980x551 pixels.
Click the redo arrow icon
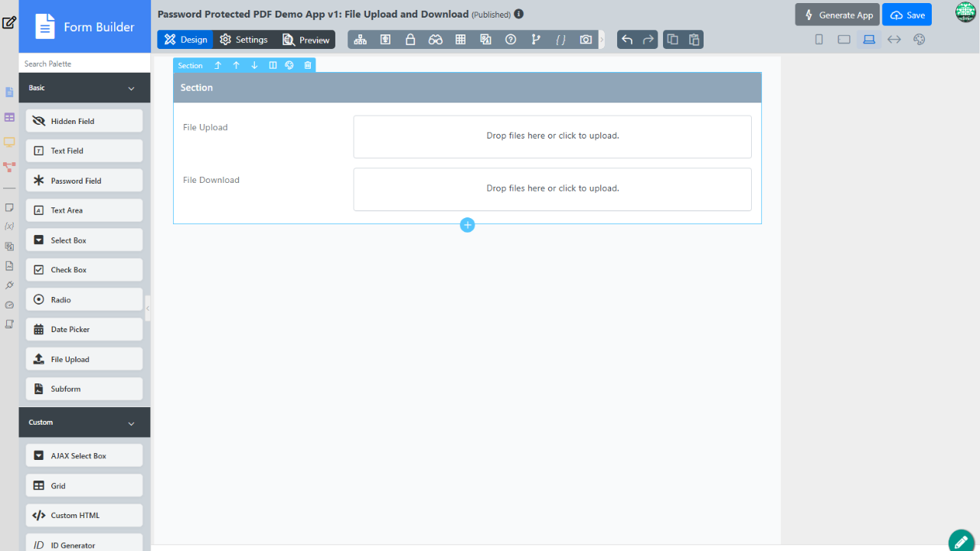(648, 40)
